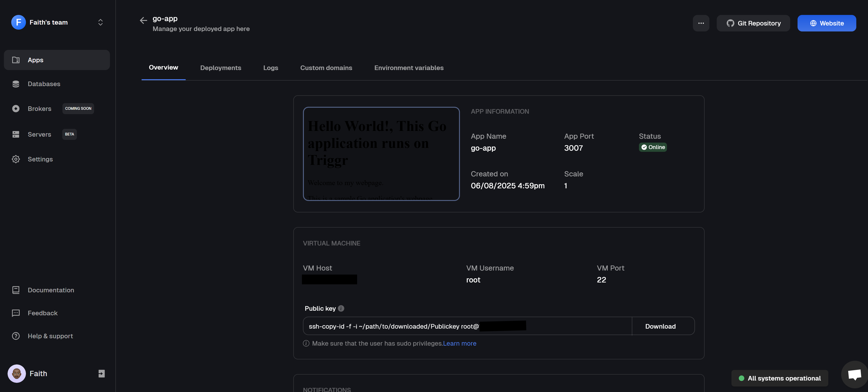Viewport: 868px width, 392px height.
Task: Click the Brokers sidebar icon
Action: click(16, 109)
